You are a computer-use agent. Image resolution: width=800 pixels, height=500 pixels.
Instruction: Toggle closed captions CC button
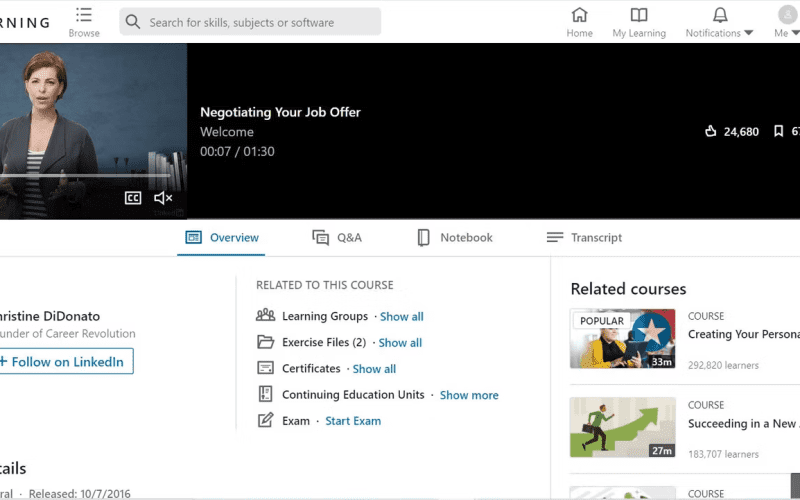(133, 198)
